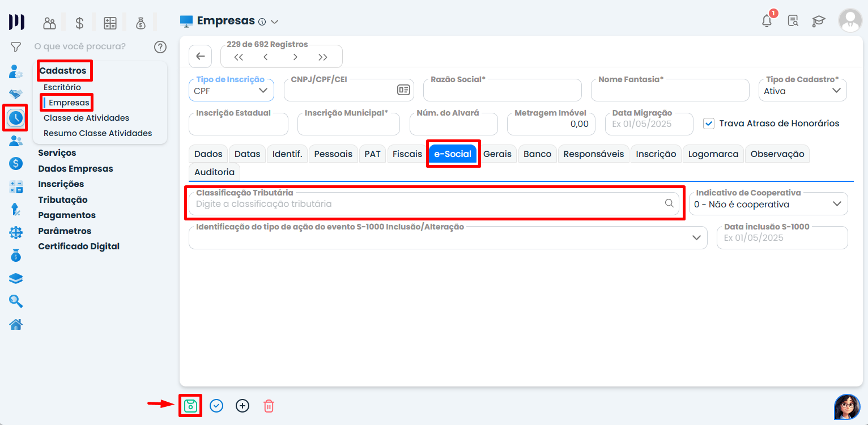Click the Data inclusão S-1000 date field
The width and height of the screenshot is (868, 425).
pos(782,238)
